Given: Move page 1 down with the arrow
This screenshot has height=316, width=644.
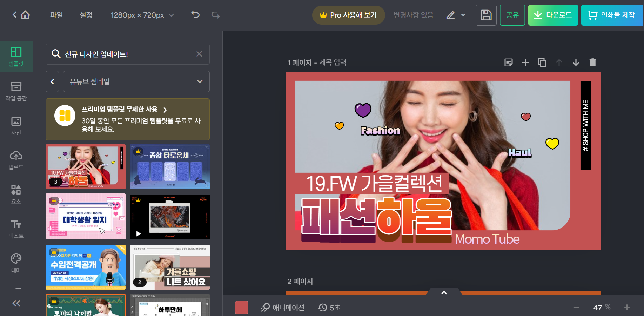Looking at the screenshot, I should 576,62.
